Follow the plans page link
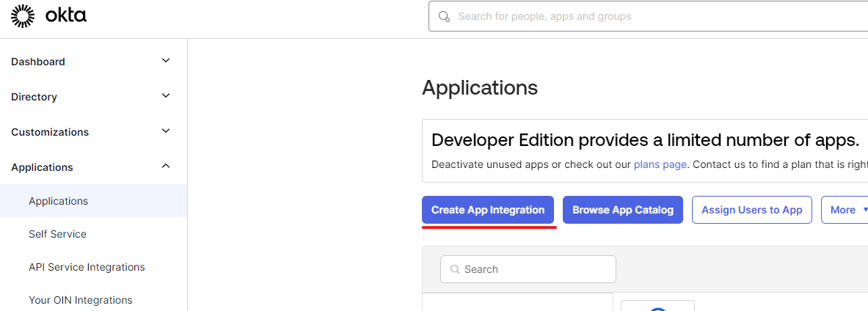Screen dimensions: 868x311 660,164
